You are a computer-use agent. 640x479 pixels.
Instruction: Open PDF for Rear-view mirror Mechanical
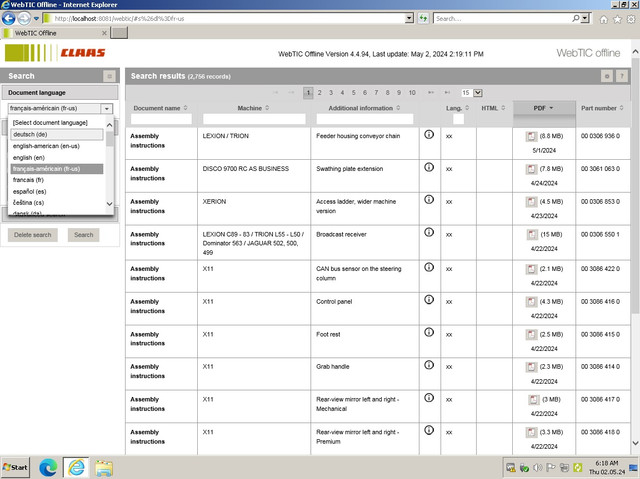coord(533,399)
